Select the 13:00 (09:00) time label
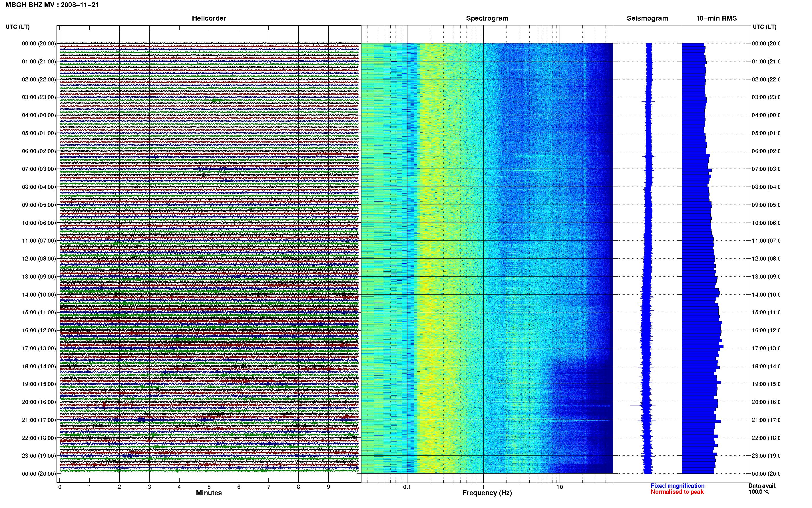This screenshot has width=812, height=508. click(x=39, y=277)
